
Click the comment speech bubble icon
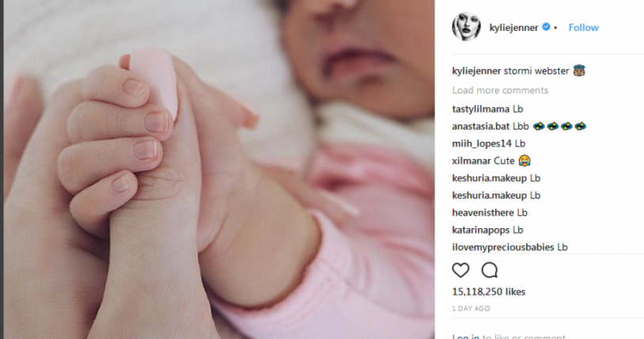point(490,270)
